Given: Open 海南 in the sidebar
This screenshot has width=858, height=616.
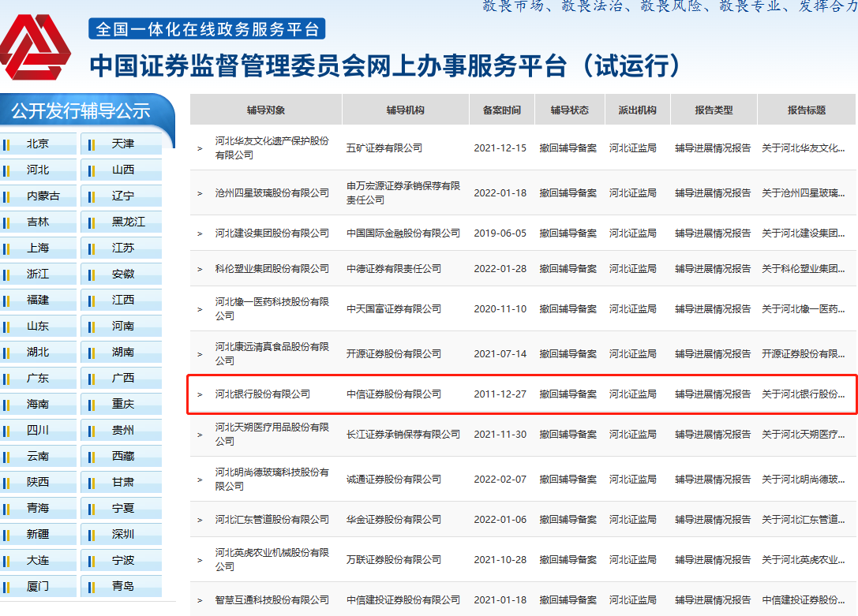Looking at the screenshot, I should pos(39,405).
